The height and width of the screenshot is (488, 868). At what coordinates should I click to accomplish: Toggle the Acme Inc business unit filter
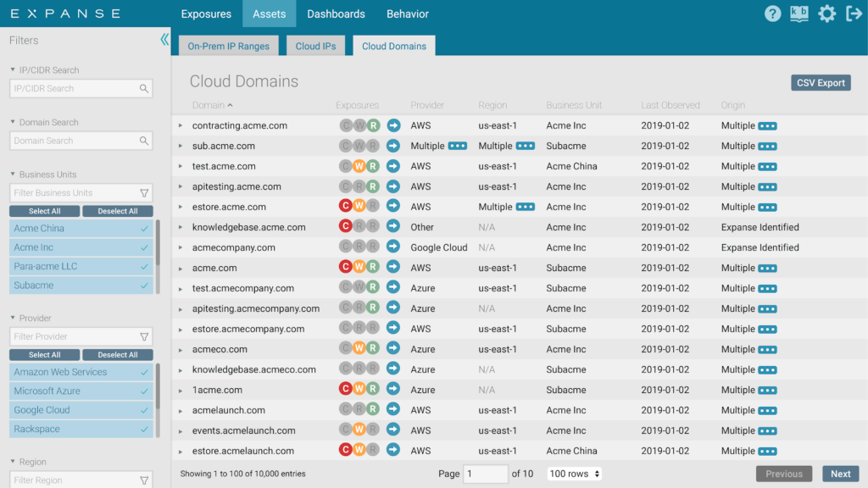(81, 247)
